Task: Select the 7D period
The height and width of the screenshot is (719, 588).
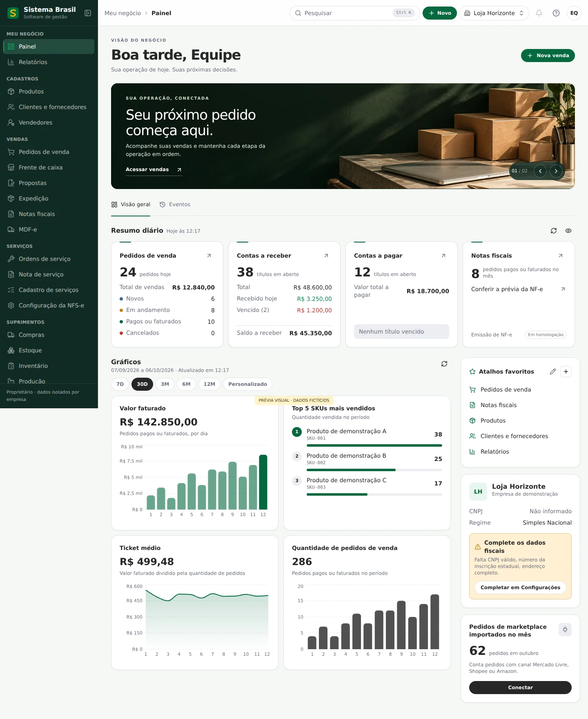Action: coord(120,384)
